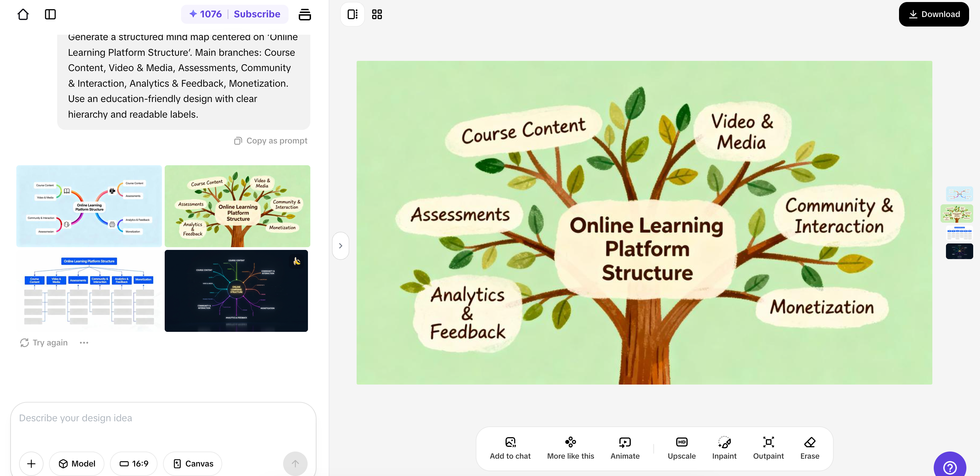The width and height of the screenshot is (980, 476).
Task: Add the image to chat
Action: pos(510,448)
